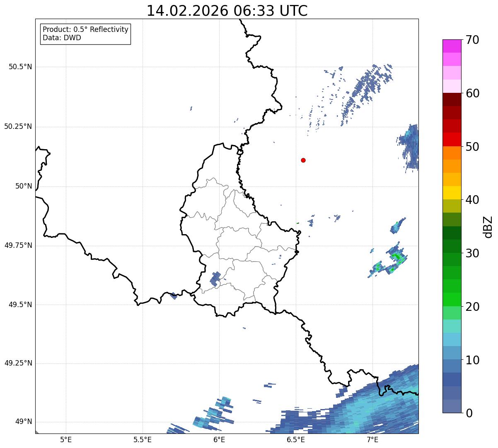Screen dimensions: 498x448
Task: Click the latitude label '50°N'
Action: (x=24, y=186)
